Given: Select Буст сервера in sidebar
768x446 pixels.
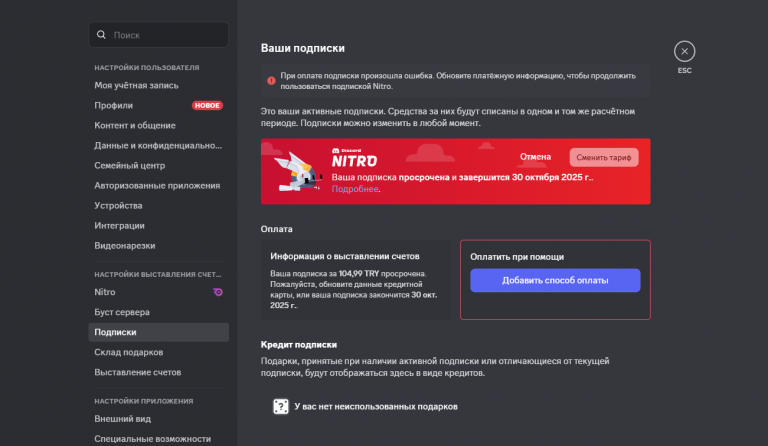Looking at the screenshot, I should (x=158, y=312).
